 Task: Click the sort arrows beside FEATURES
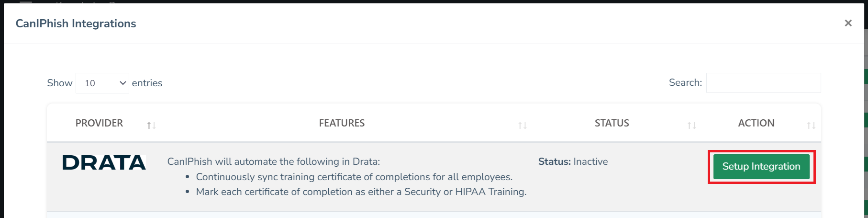523,125
